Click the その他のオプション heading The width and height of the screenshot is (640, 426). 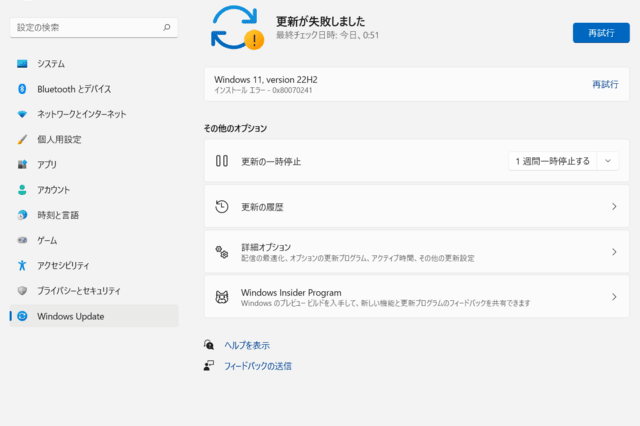236,128
